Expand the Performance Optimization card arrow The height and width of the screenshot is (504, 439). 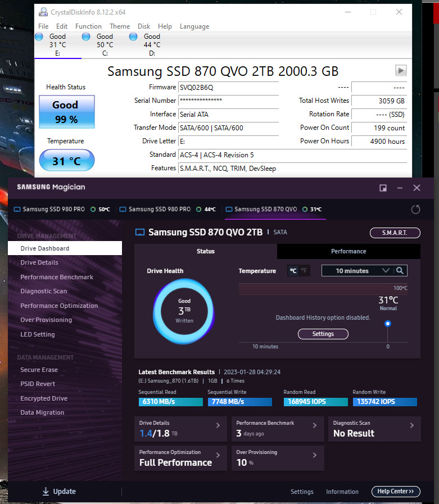click(x=218, y=455)
